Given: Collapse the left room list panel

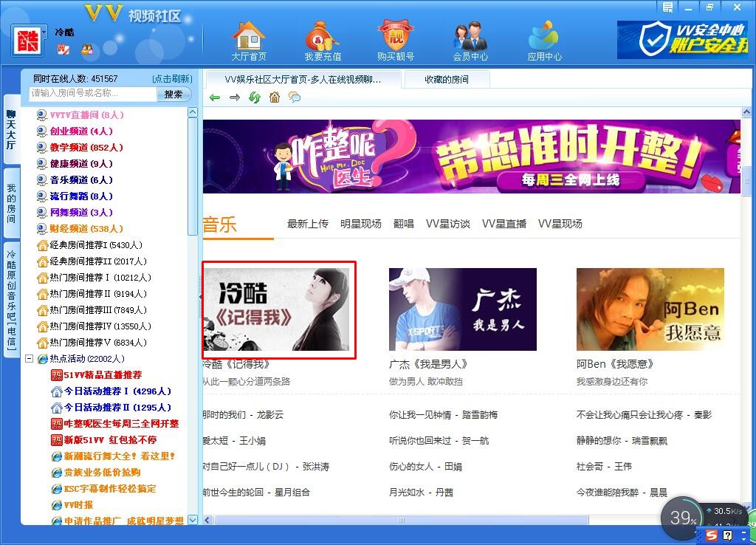Looking at the screenshot, I should click(199, 297).
